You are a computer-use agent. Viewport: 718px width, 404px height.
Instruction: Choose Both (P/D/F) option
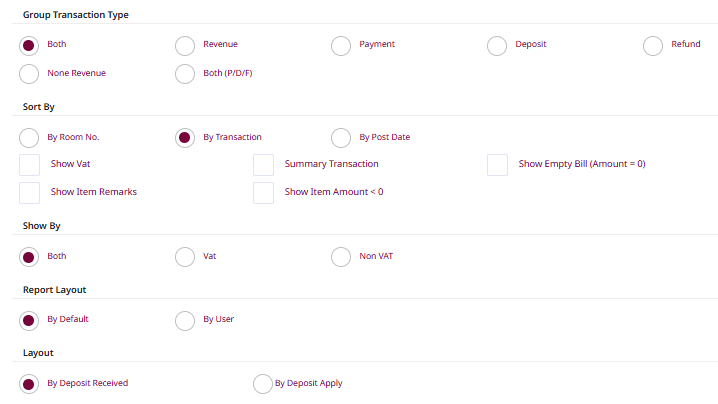tap(185, 74)
